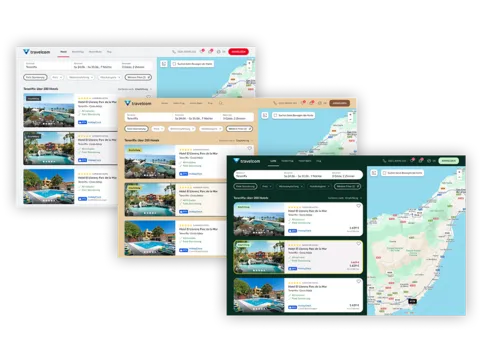Tick the map-move search checkbox on dark green page
Screen dimensions: 480x360
pos(384,173)
